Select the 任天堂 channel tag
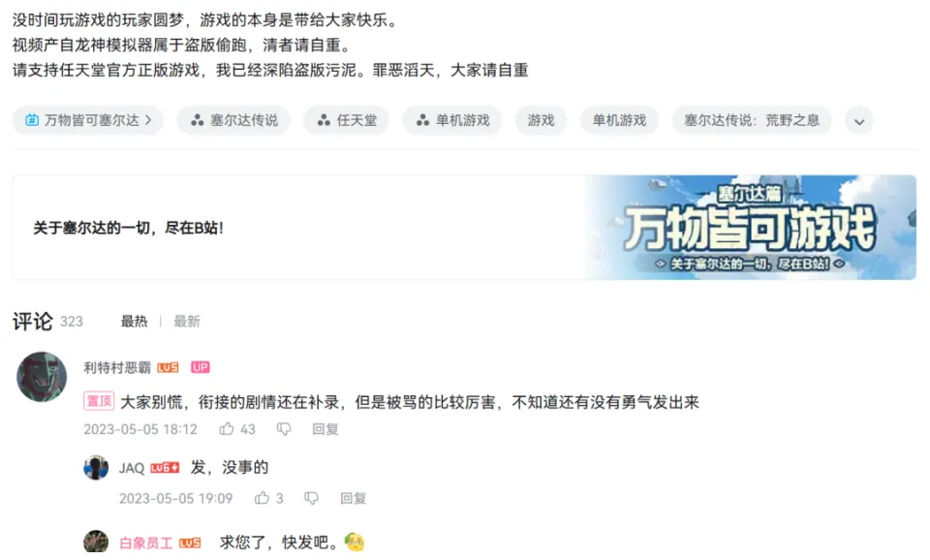 pos(347,120)
